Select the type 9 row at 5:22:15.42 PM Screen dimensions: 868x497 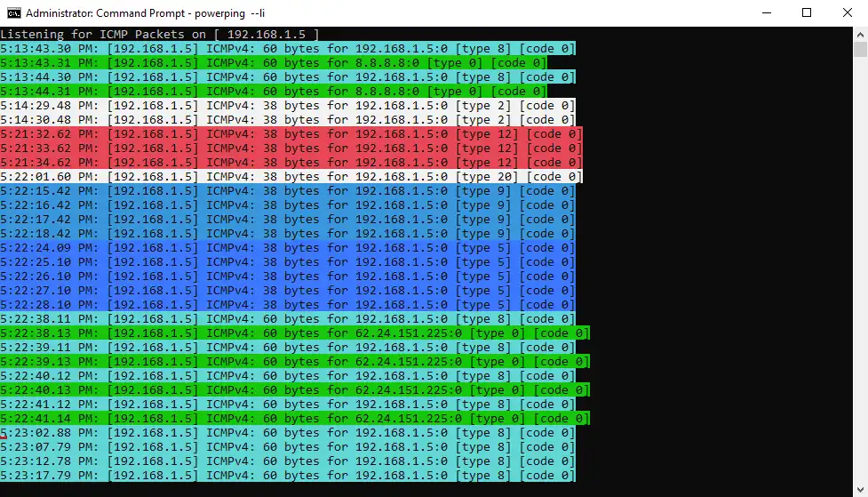click(x=288, y=190)
